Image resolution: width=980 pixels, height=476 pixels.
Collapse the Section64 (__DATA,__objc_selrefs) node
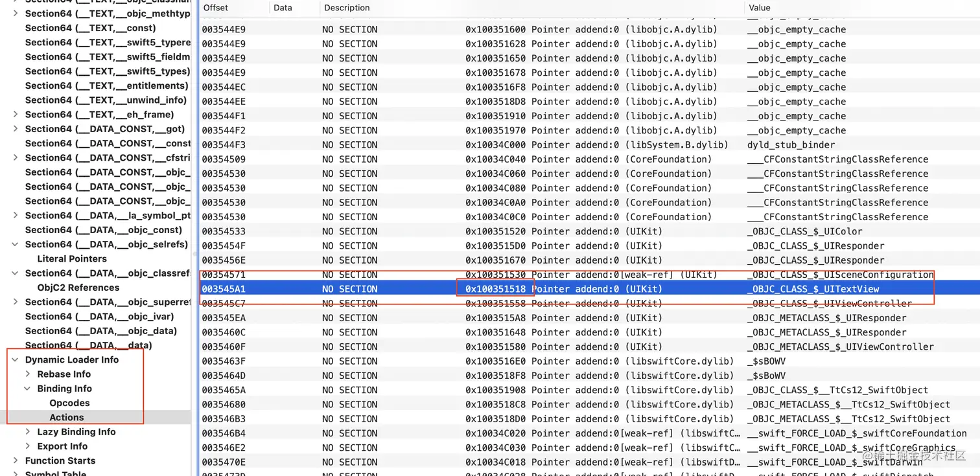[x=15, y=244]
